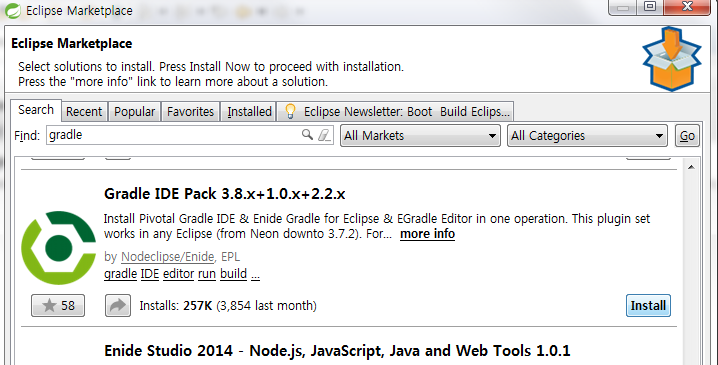
Task: Open the All Markets dropdown
Action: click(x=420, y=136)
